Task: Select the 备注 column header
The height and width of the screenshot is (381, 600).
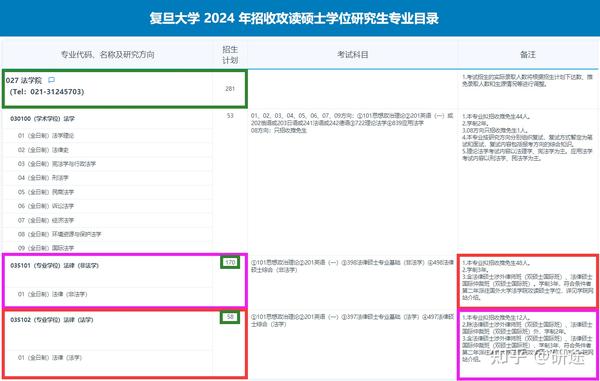Action: 528,55
